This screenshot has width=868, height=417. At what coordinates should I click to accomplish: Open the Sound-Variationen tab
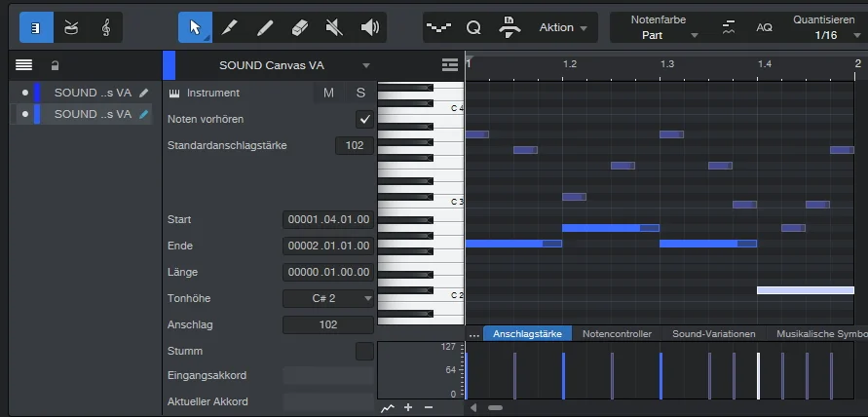(713, 333)
